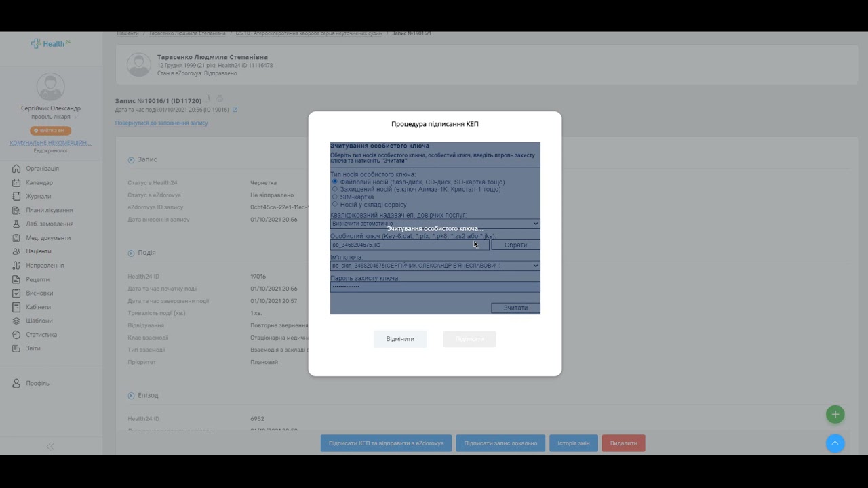Click the print icon next to record title
This screenshot has width=868, height=488.
point(220,99)
